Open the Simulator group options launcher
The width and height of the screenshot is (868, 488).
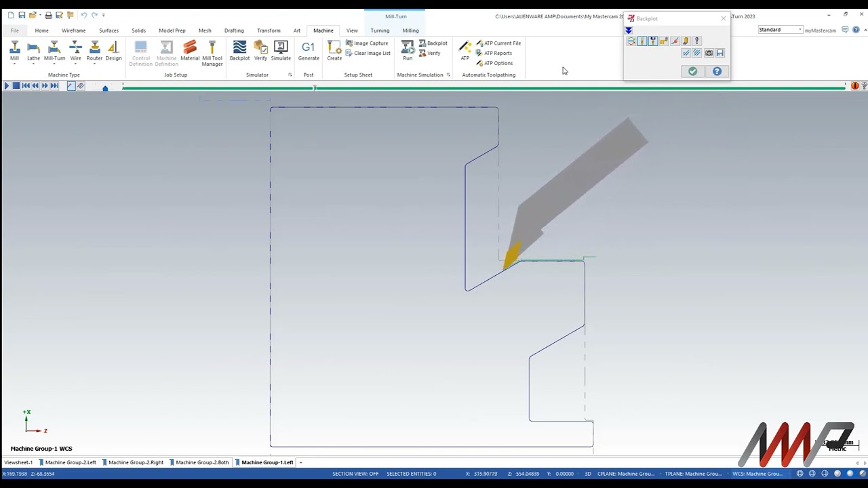[290, 75]
